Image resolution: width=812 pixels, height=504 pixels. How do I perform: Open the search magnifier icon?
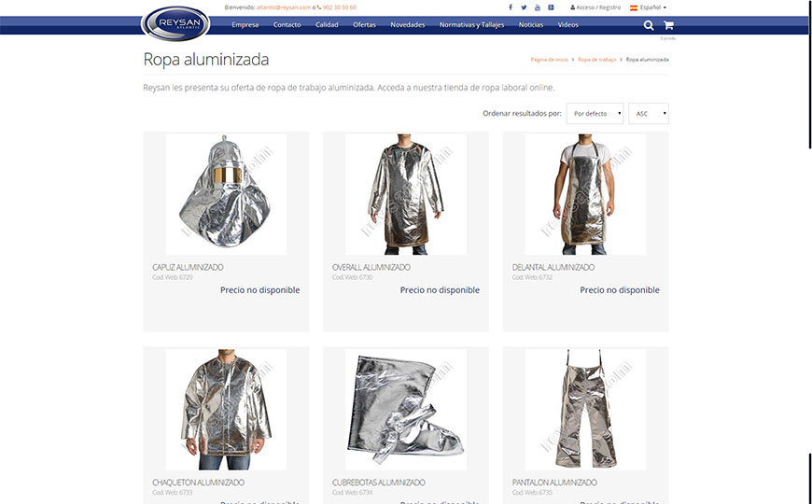pyautogui.click(x=649, y=25)
